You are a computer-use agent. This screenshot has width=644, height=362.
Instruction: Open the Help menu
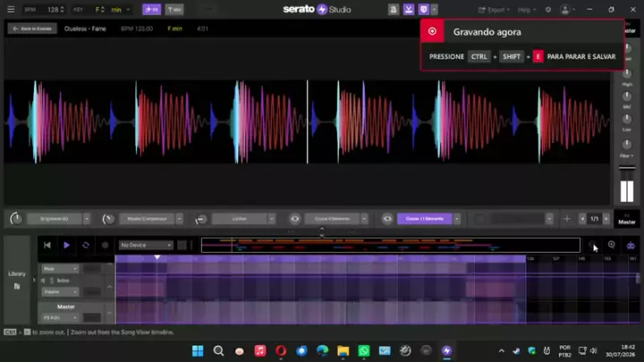click(527, 10)
